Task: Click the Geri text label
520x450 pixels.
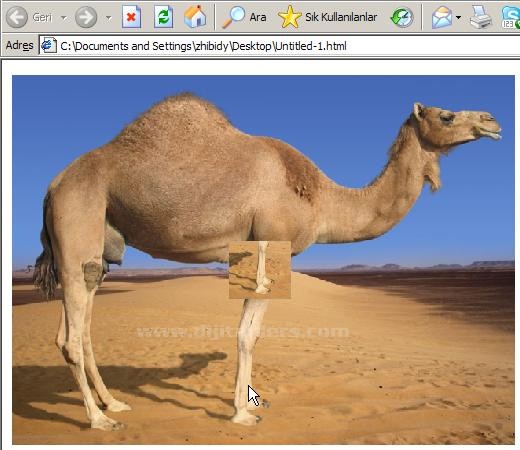Action: pyautogui.click(x=42, y=17)
